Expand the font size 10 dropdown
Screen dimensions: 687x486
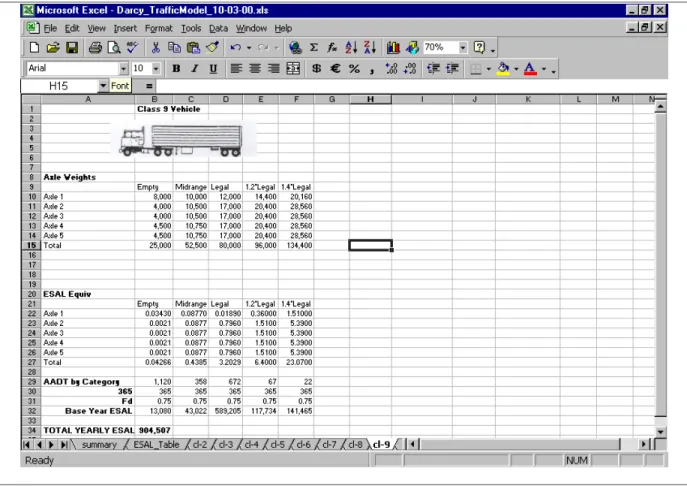(x=156, y=69)
